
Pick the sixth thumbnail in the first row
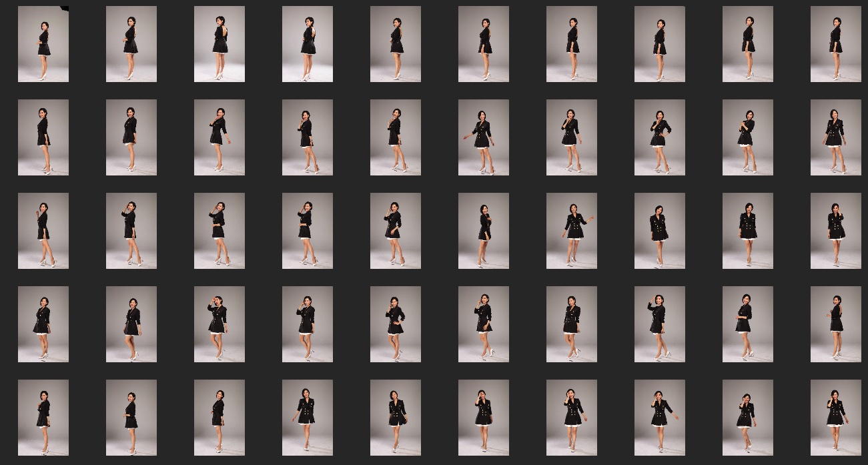484,44
